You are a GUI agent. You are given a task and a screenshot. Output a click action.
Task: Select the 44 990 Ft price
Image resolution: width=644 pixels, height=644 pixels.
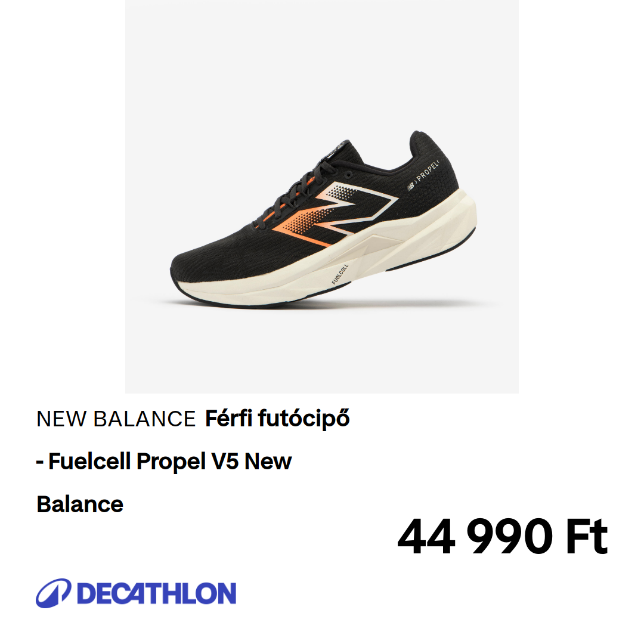pyautogui.click(x=502, y=536)
